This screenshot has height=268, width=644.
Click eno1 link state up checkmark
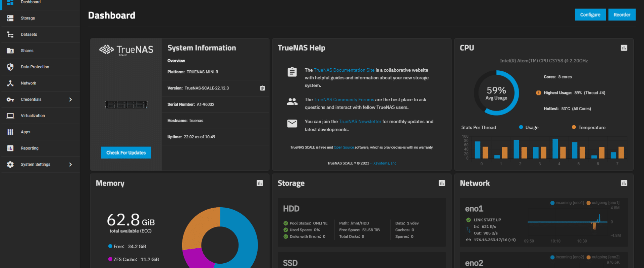pyautogui.click(x=469, y=220)
